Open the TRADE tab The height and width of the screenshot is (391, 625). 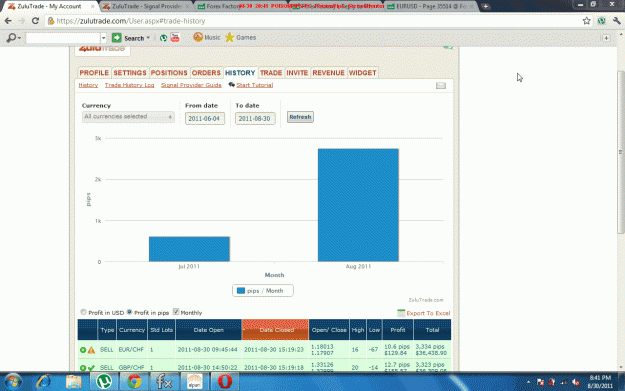click(x=271, y=73)
